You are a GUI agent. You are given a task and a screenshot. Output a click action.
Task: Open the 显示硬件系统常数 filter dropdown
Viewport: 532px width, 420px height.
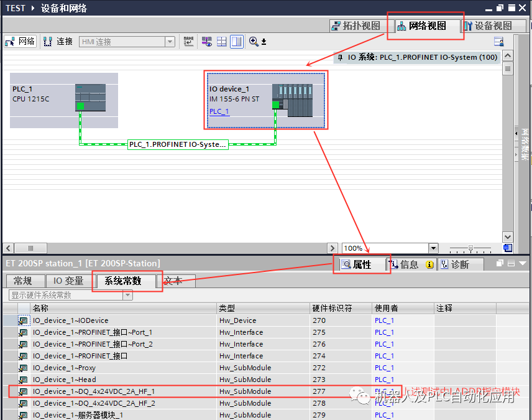[129, 294]
